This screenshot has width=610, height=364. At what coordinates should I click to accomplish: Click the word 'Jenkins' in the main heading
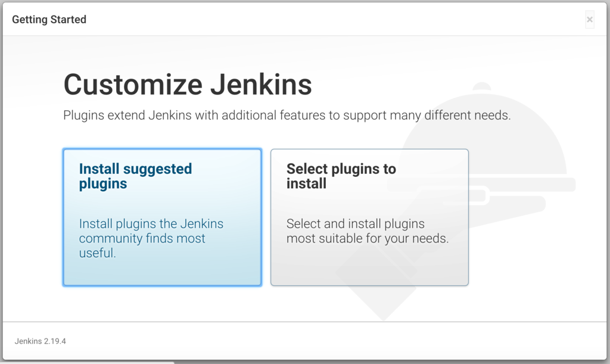pyautogui.click(x=261, y=85)
